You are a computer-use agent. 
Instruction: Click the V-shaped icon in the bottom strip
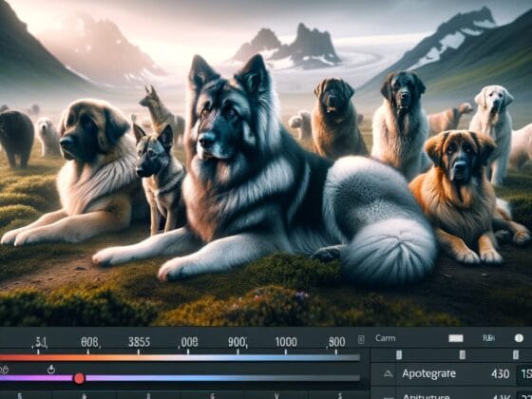276,395
